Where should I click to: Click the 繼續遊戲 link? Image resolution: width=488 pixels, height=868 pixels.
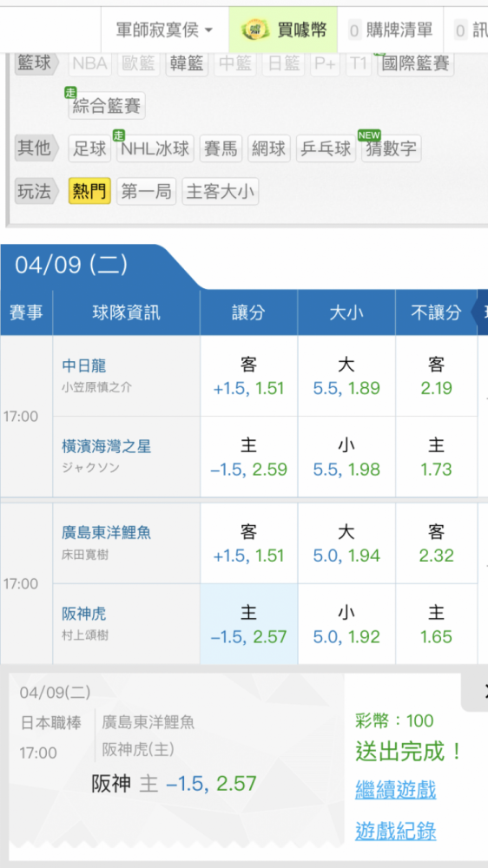[395, 789]
